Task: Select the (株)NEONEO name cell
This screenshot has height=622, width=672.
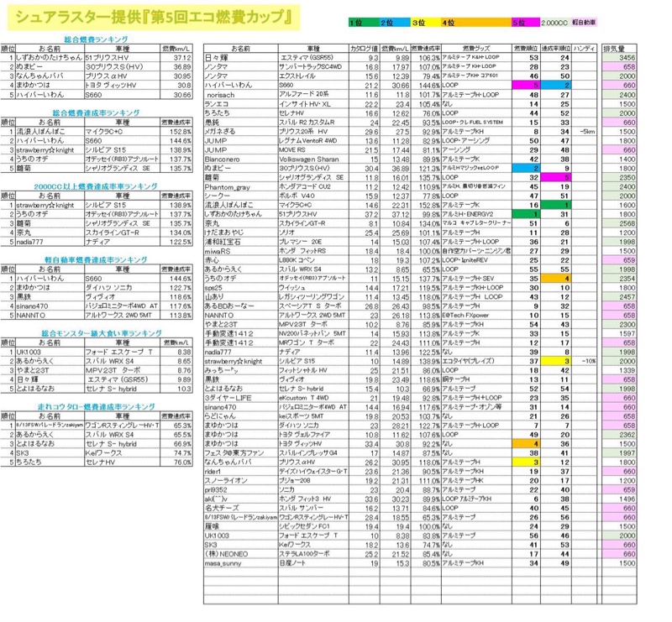Action: click(x=241, y=554)
